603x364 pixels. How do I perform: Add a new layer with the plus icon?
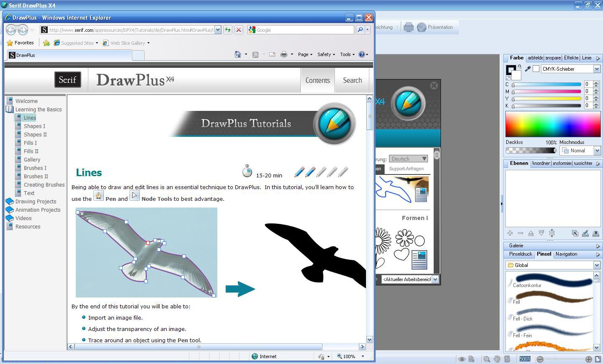(x=510, y=233)
